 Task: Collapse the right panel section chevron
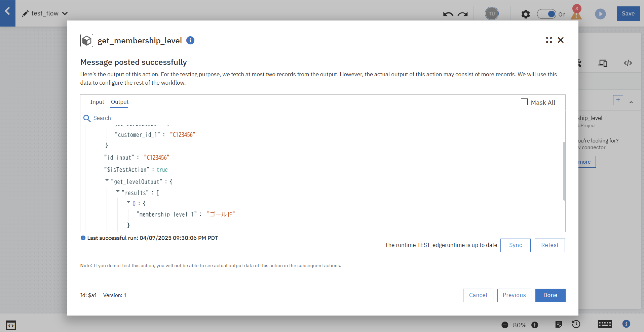click(631, 102)
